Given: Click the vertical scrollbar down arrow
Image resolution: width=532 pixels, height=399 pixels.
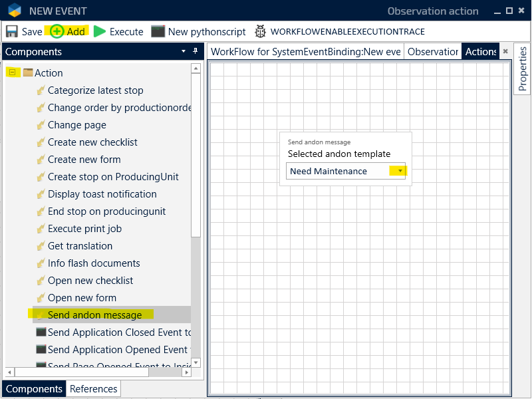Looking at the screenshot, I should (196, 363).
